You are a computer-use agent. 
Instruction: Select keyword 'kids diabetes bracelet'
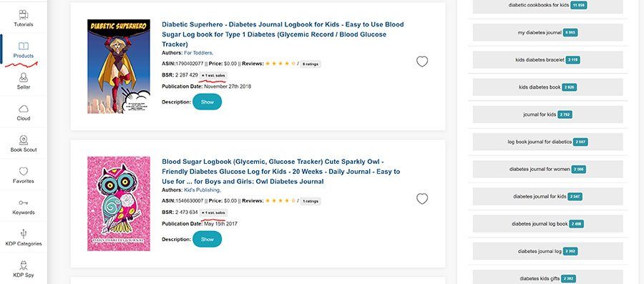[547, 59]
